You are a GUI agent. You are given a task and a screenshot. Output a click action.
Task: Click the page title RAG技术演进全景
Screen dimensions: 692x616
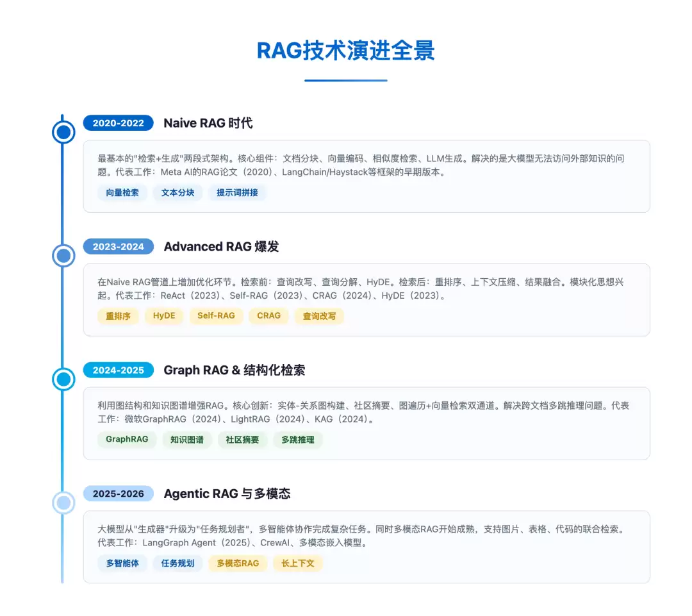346,51
